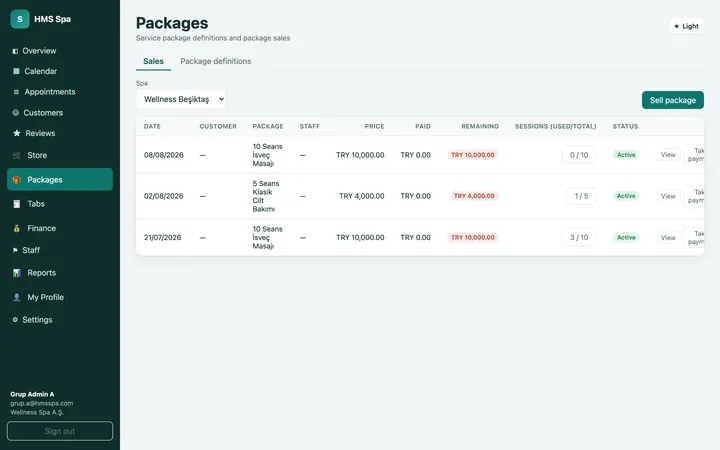Click the Active status on 21/07/2026 row
The image size is (720, 450).
(x=626, y=237)
